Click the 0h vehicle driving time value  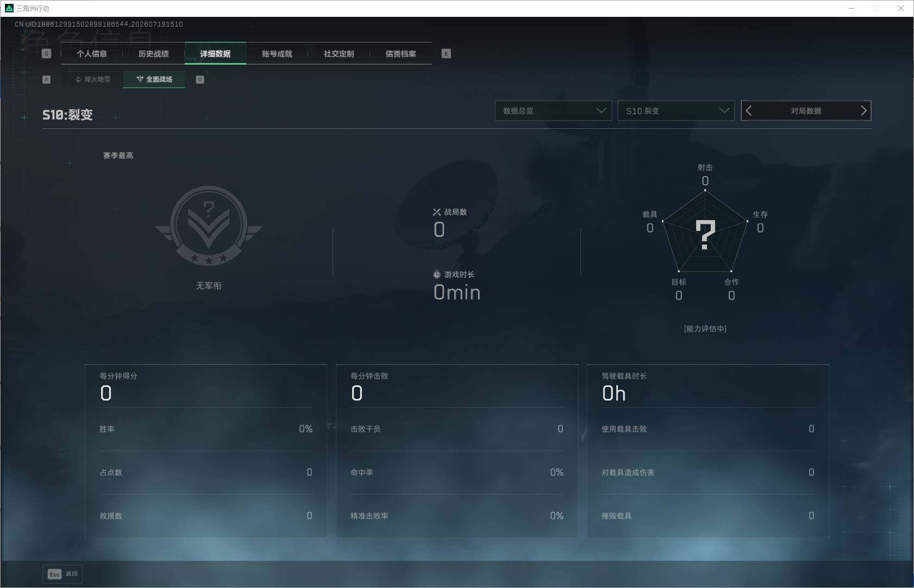click(x=614, y=393)
